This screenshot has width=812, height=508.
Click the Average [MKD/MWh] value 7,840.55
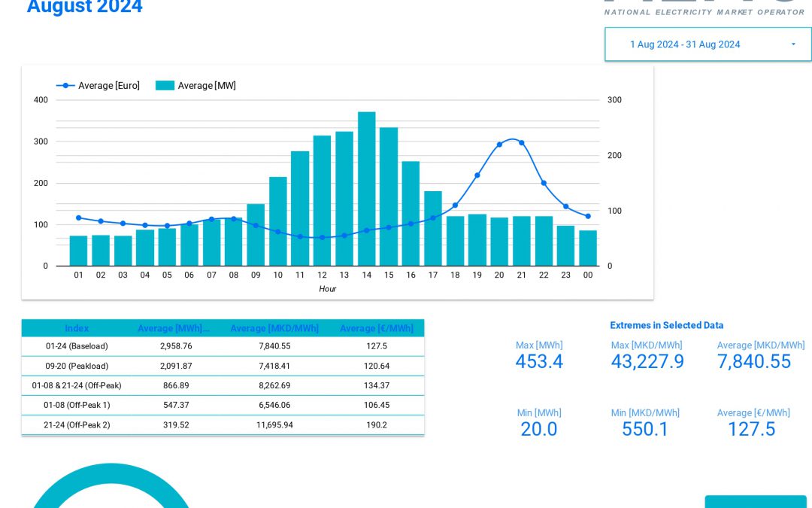pos(754,362)
